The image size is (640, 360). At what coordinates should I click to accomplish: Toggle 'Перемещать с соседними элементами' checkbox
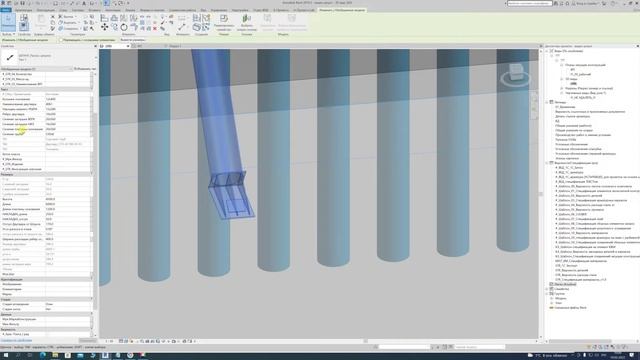coord(61,40)
